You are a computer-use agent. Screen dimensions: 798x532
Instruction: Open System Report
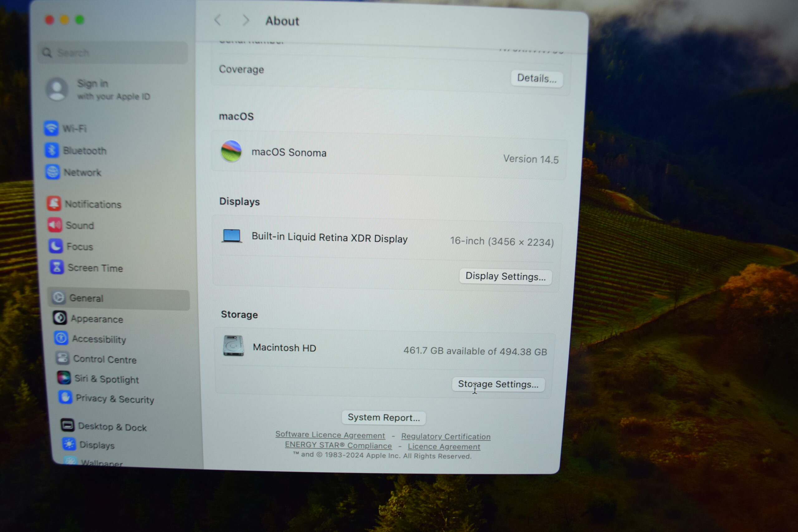[x=384, y=418]
